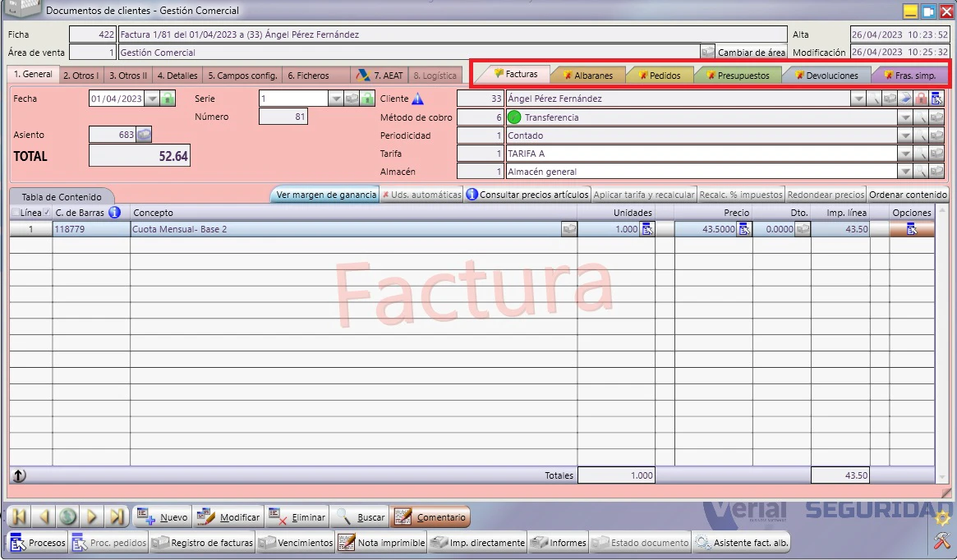Open the Serie dropdown arrow

coord(336,99)
